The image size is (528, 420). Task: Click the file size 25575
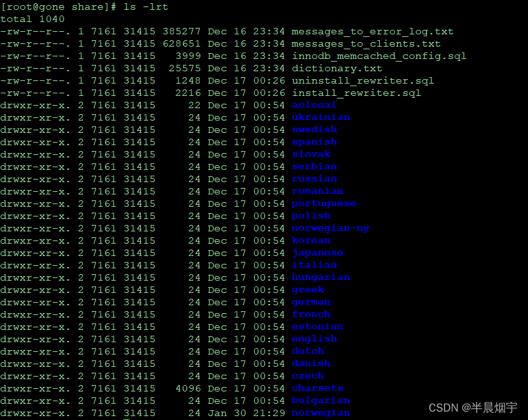click(185, 68)
